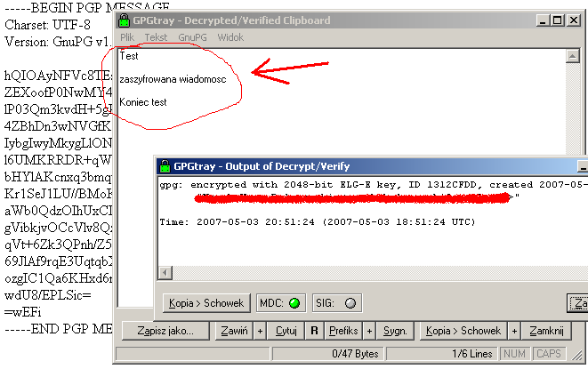Close the Decrypted/Verified Clipboard window

click(x=574, y=20)
